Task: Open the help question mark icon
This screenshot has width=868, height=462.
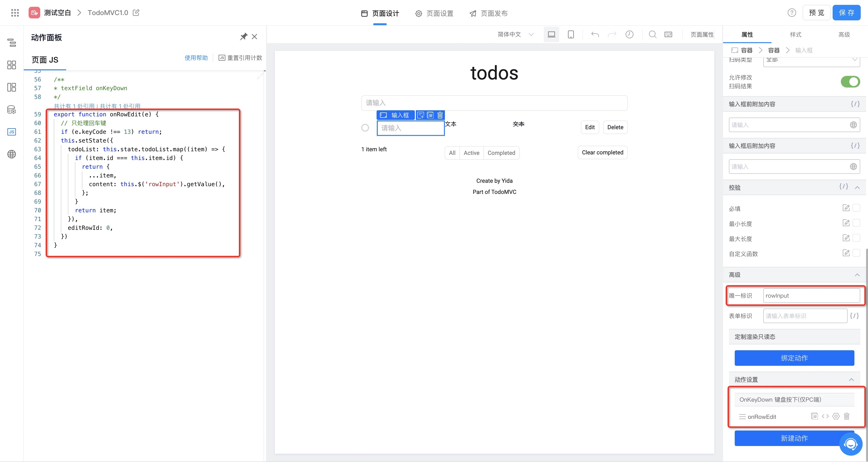Action: [x=791, y=13]
